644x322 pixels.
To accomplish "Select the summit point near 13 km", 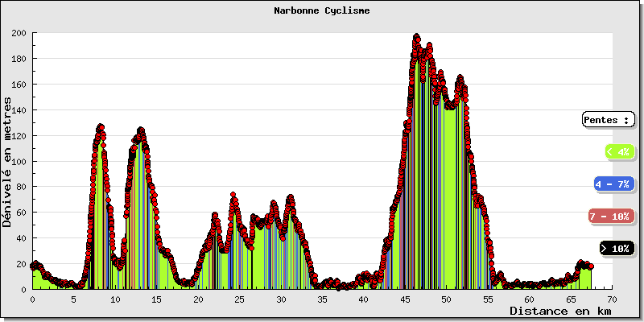I will point(141,130).
